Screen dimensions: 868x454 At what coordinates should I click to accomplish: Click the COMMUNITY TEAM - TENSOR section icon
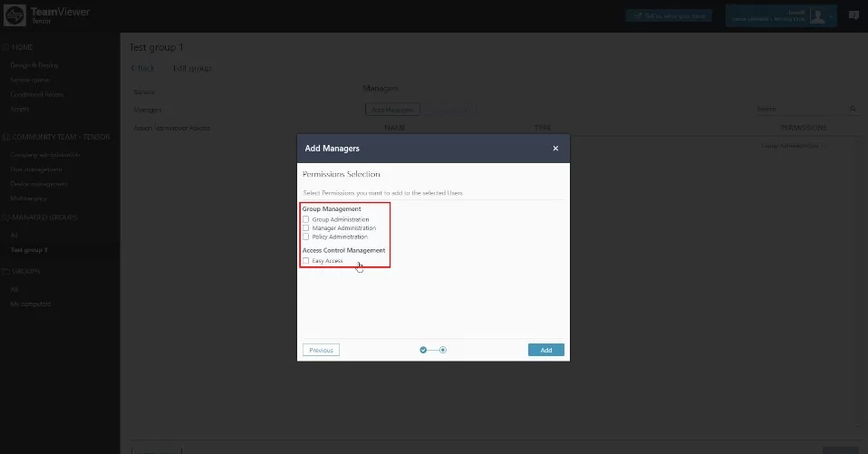(6, 137)
